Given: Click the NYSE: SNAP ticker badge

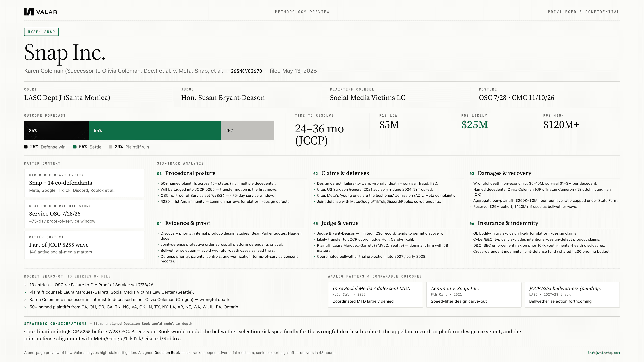Looking at the screenshot, I should (x=41, y=32).
